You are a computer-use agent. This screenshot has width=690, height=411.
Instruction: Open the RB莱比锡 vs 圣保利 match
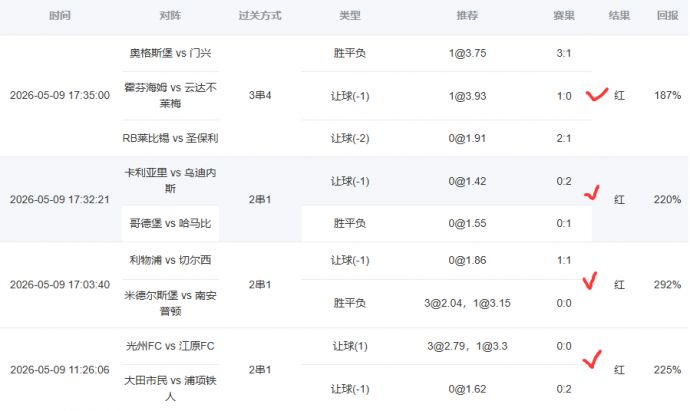170,138
